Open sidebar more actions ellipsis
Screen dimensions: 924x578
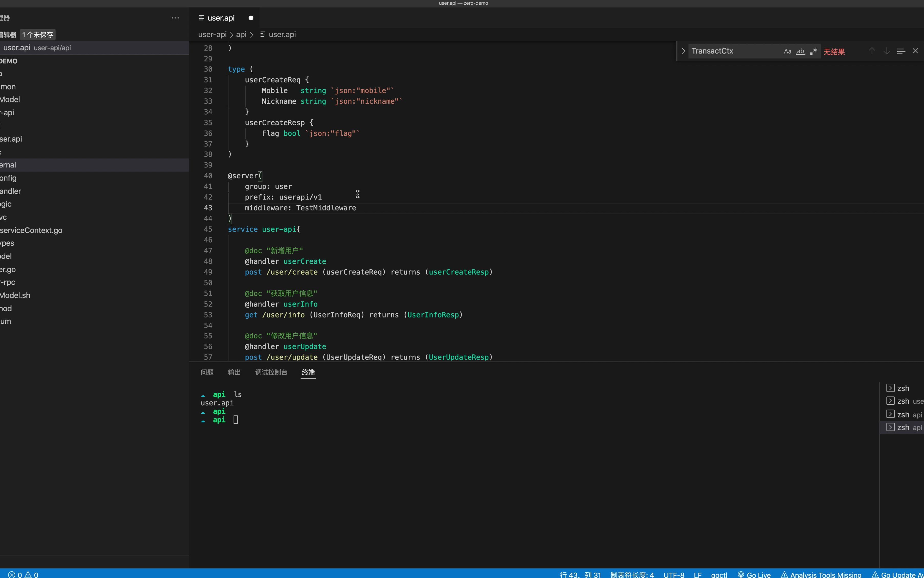(175, 18)
